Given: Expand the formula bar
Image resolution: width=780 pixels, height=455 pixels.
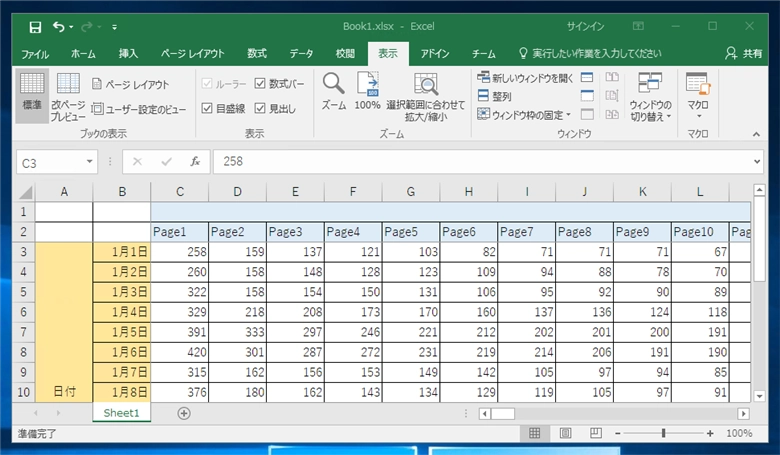Looking at the screenshot, I should pyautogui.click(x=757, y=162).
